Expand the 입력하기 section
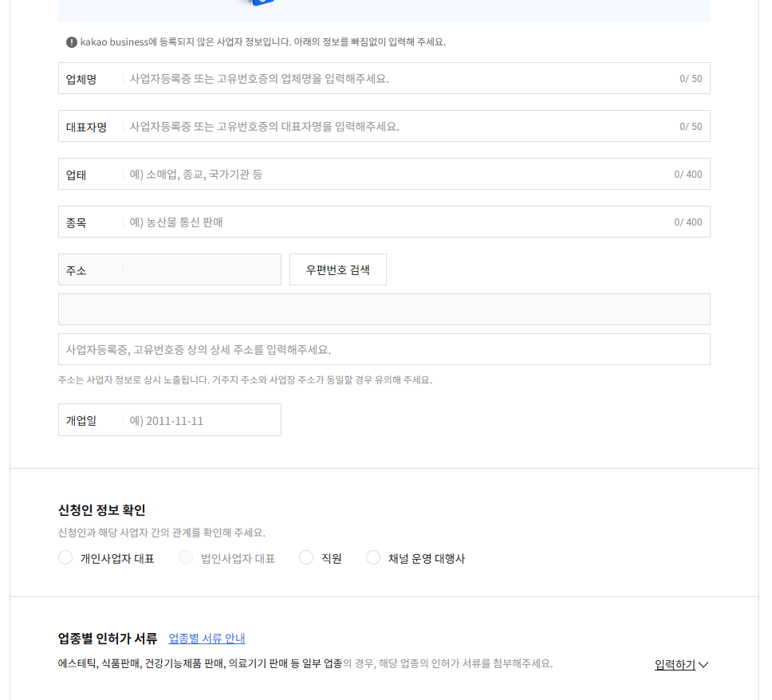772x700 pixels. click(x=681, y=665)
